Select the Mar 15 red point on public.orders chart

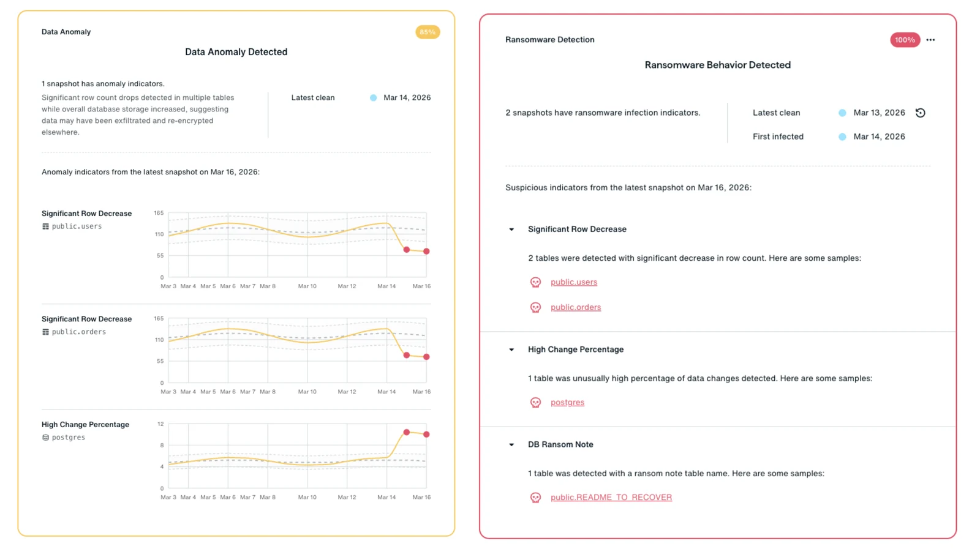coord(406,355)
